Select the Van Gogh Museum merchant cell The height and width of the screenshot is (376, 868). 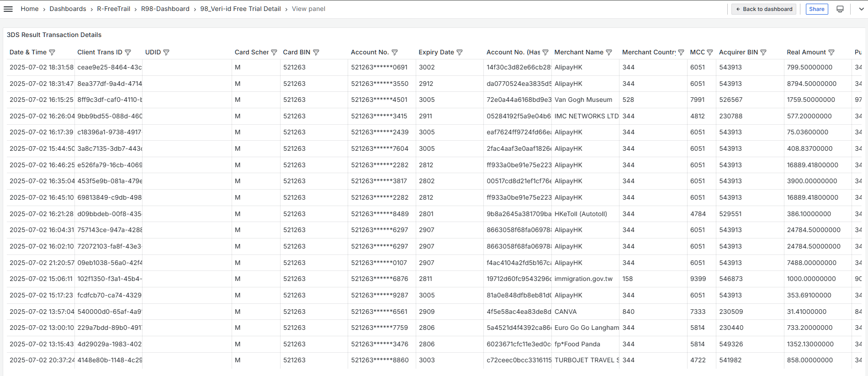click(x=583, y=100)
